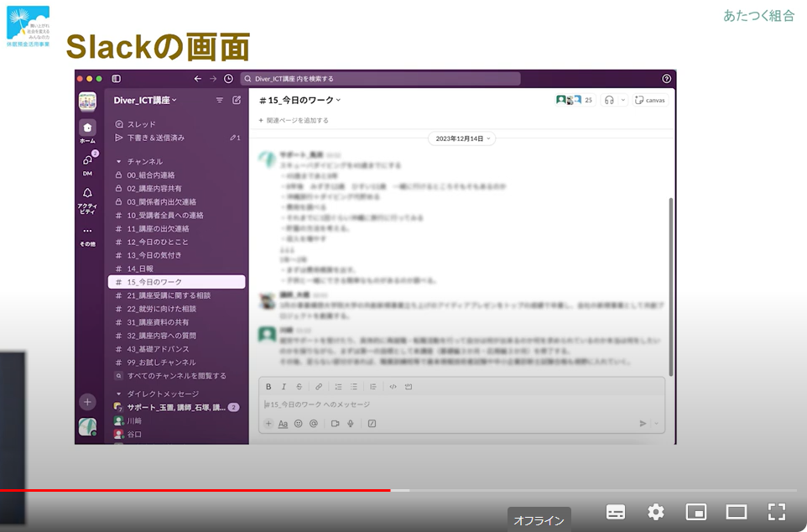Open the 2023年12月14日 date dropdown

461,138
